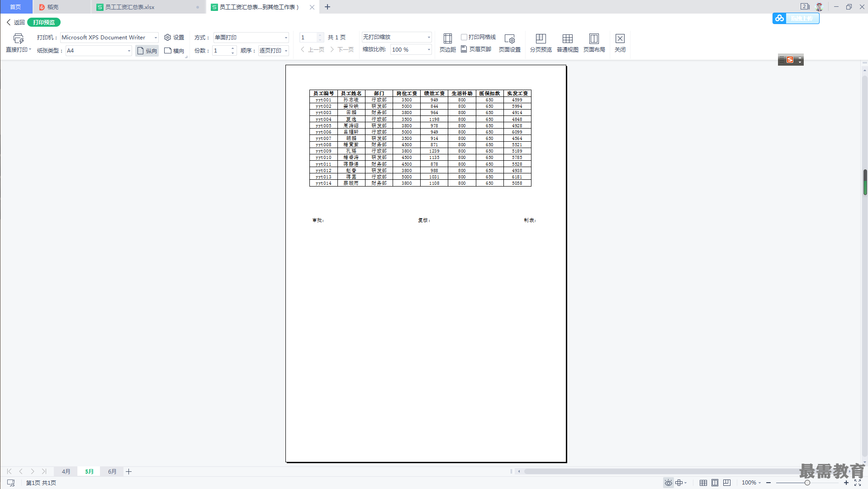This screenshot has height=489, width=868.
Task: Go to last sheet navigation arrow
Action: tap(44, 471)
